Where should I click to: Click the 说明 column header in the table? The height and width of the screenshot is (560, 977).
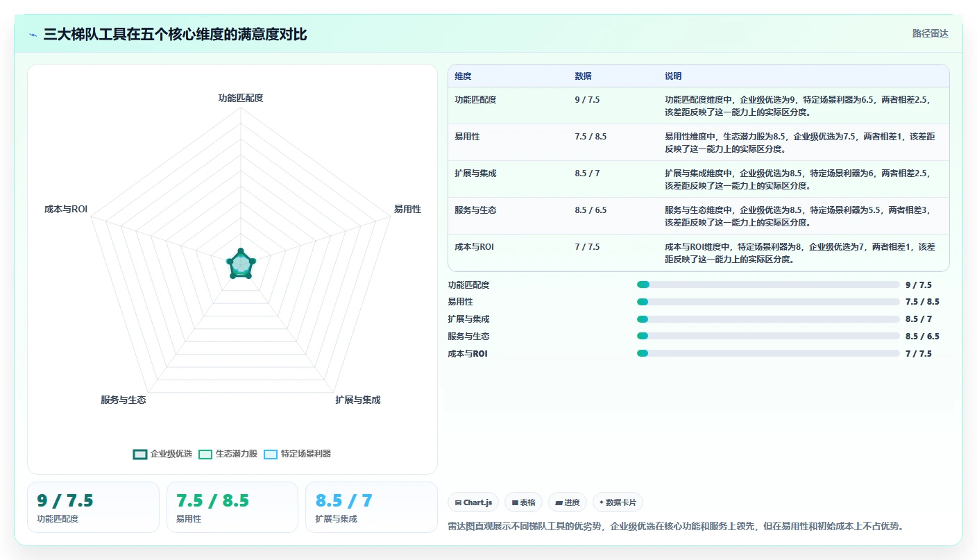pos(673,76)
